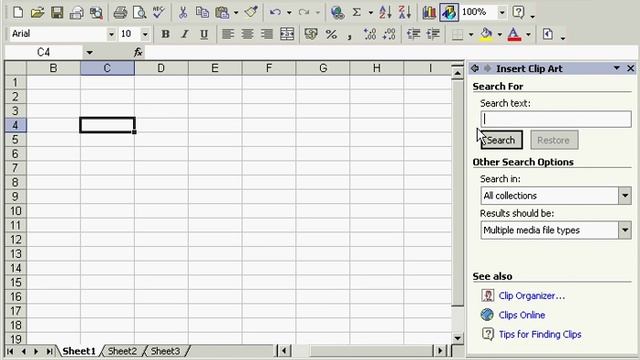Expand the AutoSum functions arrow
Image resolution: width=640 pixels, height=360 pixels.
[371, 13]
